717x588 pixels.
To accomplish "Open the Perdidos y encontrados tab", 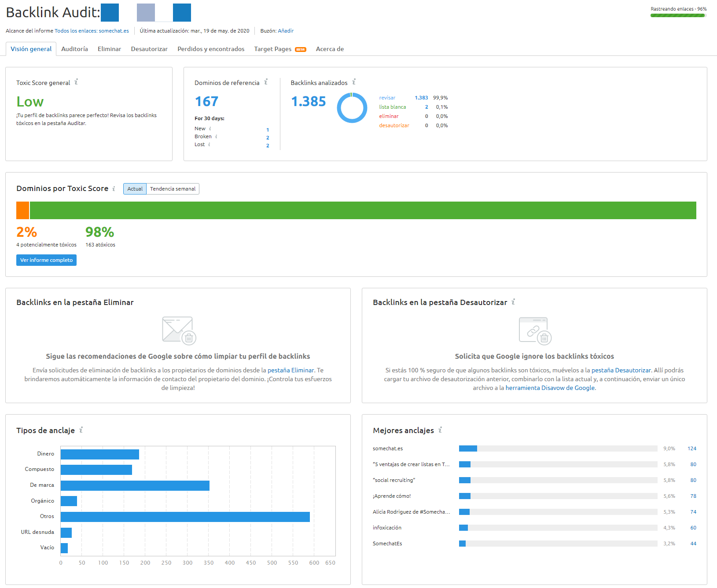I will (x=211, y=49).
